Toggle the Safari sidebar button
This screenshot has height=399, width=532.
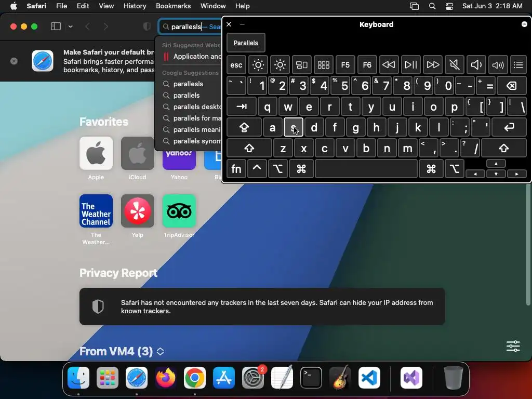[56, 26]
